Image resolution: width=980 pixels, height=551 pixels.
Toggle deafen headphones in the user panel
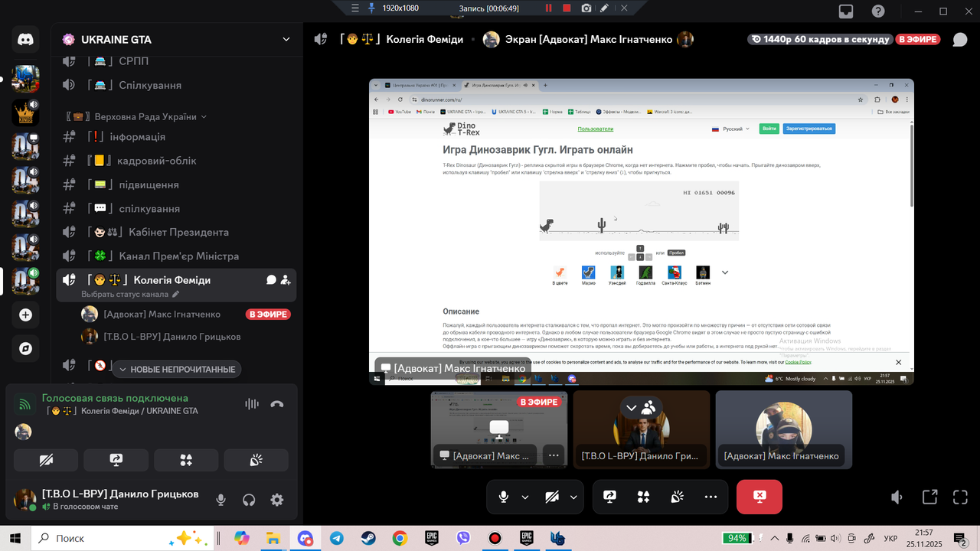pos(249,500)
